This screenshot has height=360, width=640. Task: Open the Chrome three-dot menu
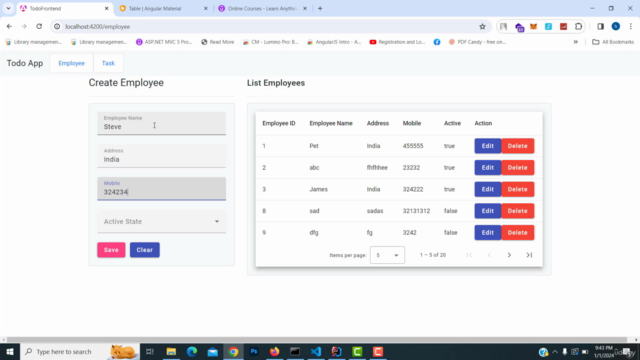(631, 27)
